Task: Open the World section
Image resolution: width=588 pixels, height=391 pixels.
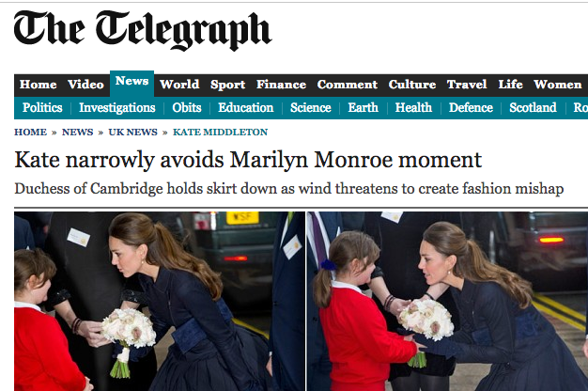Action: coord(179,85)
